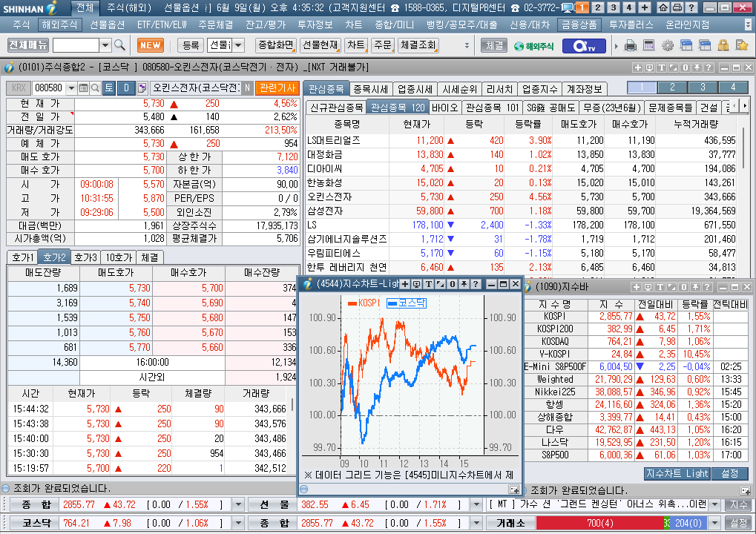Open dropdown next to 종합 ticker
The image size is (756, 534).
coord(237,504)
